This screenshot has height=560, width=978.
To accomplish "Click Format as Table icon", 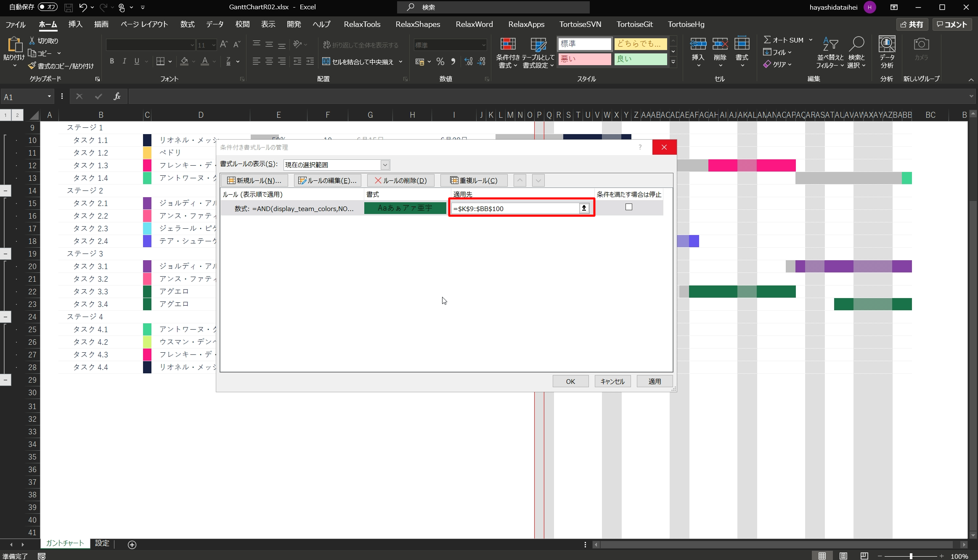I will [538, 45].
